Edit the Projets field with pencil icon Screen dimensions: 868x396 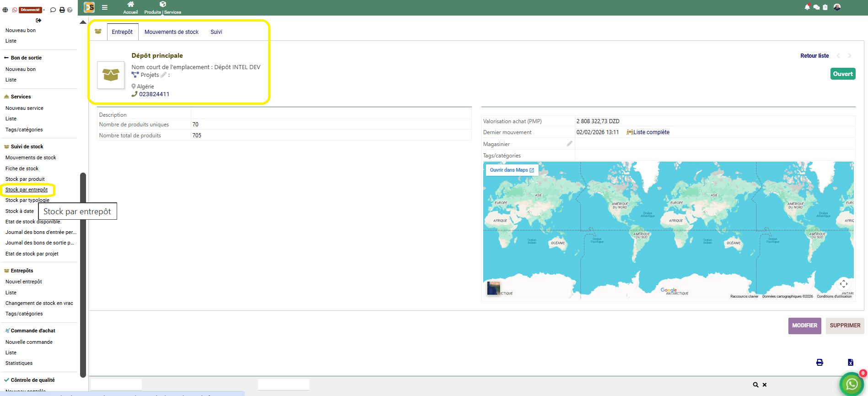click(x=163, y=75)
